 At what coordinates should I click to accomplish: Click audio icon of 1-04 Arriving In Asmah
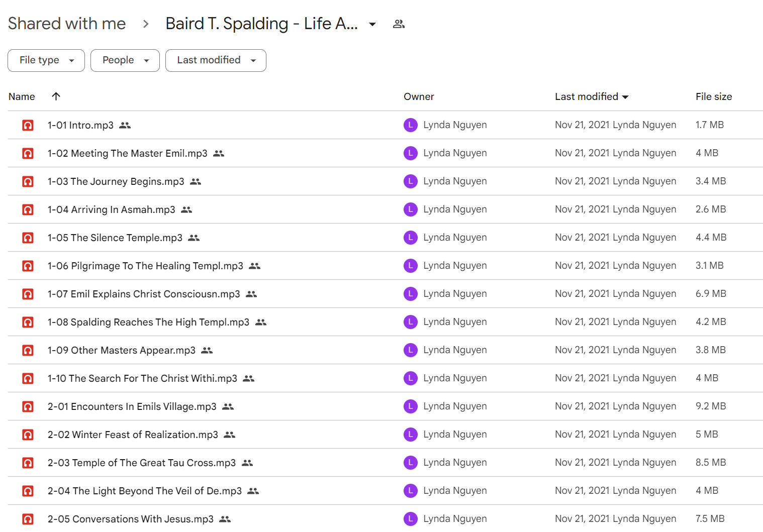point(28,209)
